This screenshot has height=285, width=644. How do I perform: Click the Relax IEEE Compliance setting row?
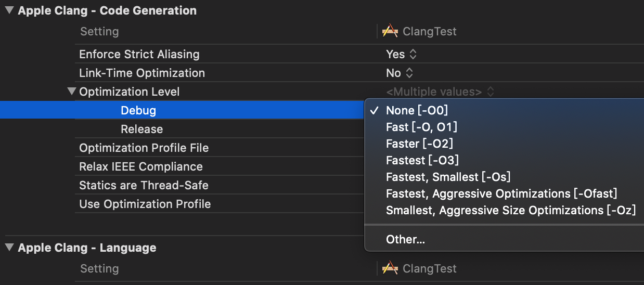pyautogui.click(x=140, y=166)
